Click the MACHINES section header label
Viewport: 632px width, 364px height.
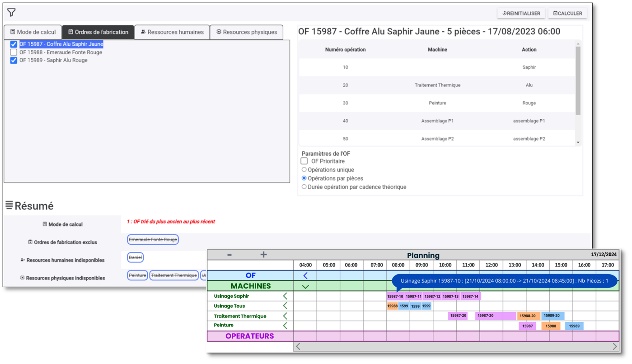coord(251,286)
